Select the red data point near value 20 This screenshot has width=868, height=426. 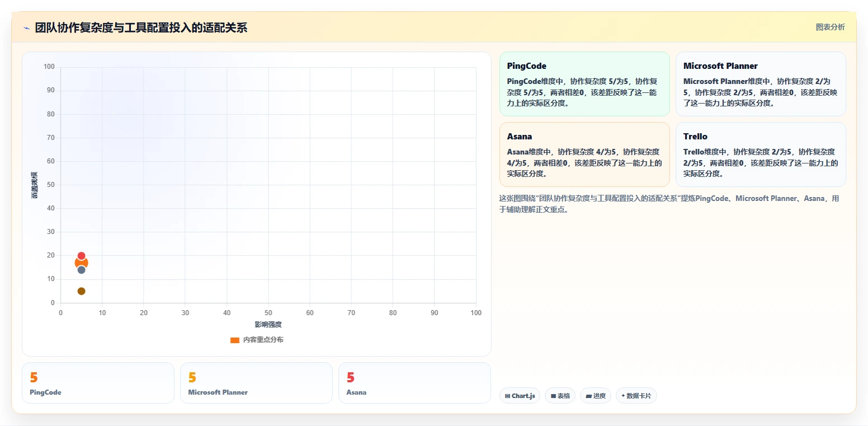click(81, 256)
